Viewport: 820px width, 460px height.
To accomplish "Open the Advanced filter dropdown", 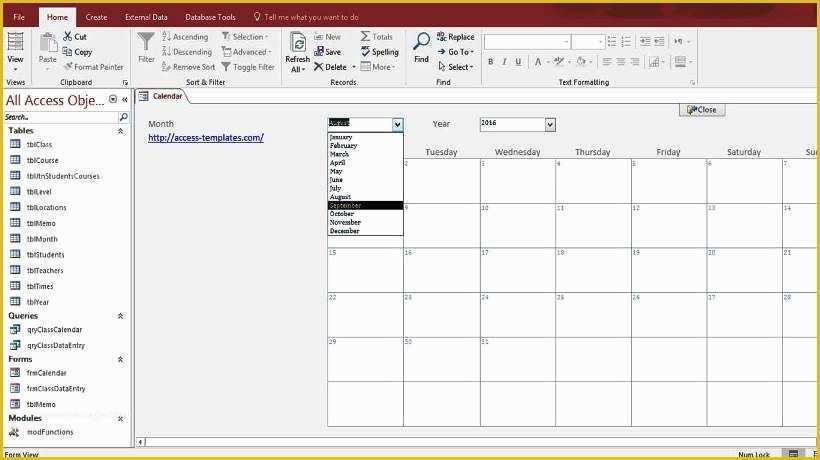I will click(246, 52).
